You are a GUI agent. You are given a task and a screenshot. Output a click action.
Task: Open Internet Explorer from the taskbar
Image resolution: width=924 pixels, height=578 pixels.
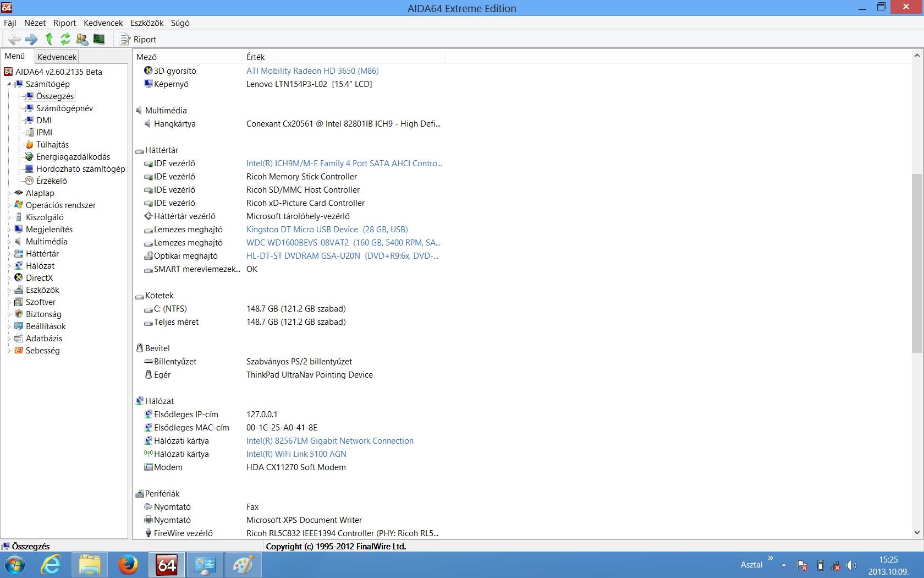click(51, 565)
